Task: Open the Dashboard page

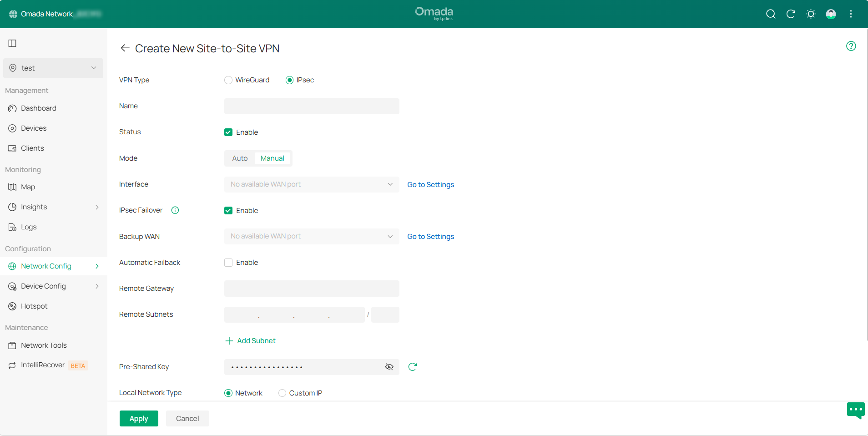Action: tap(38, 108)
